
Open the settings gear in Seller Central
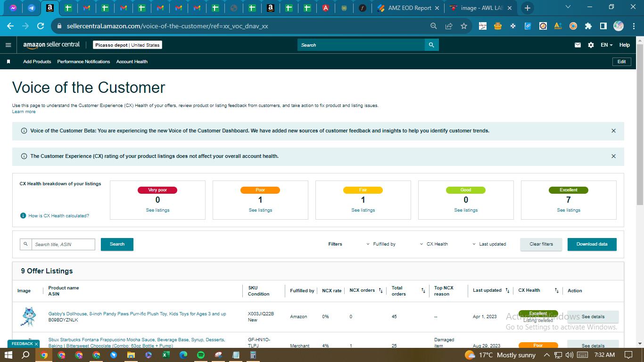591,45
